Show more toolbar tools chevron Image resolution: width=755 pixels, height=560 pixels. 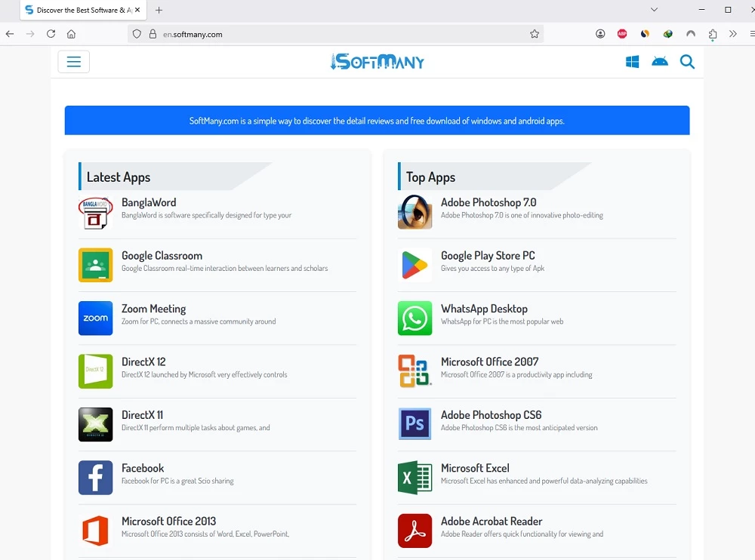732,34
